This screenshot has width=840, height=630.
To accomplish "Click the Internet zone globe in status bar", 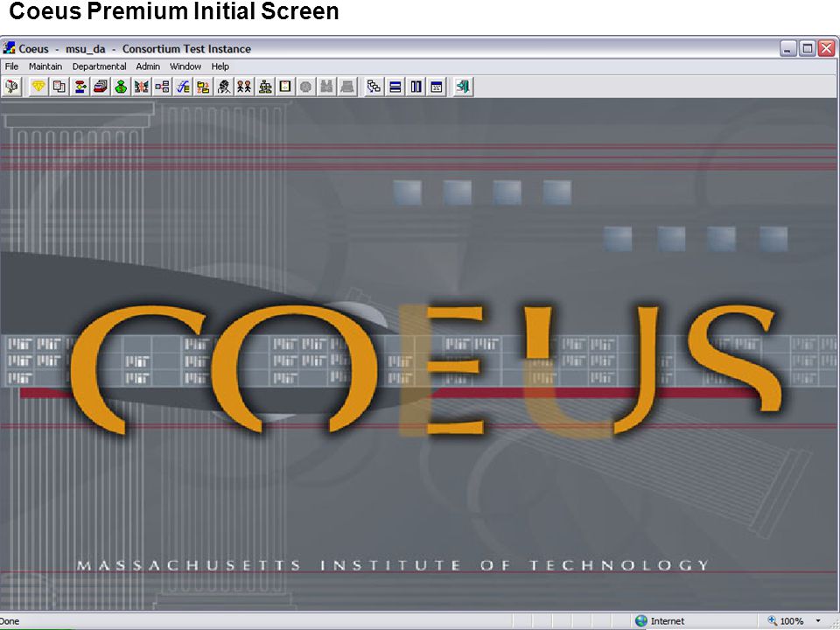I will 641,621.
